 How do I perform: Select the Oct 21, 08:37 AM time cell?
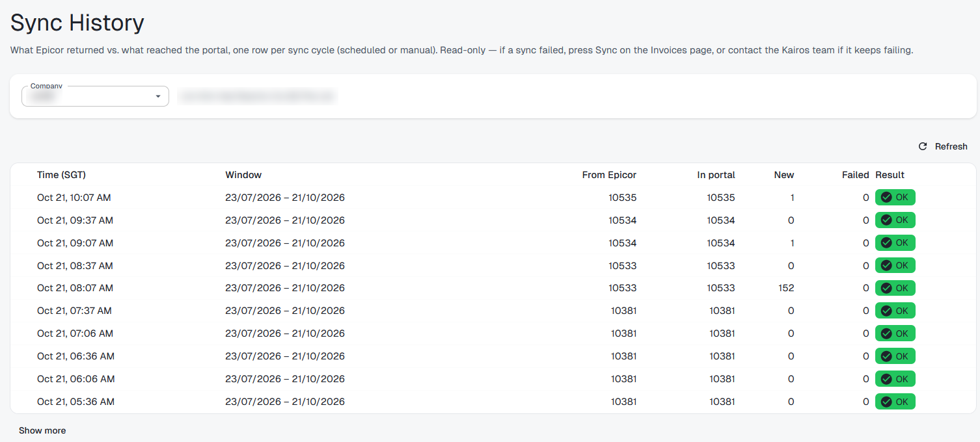75,265
